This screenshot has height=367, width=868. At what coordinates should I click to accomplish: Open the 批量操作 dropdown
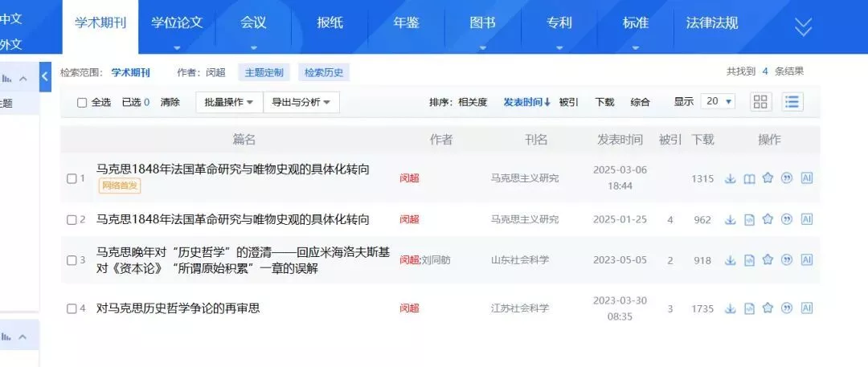228,102
